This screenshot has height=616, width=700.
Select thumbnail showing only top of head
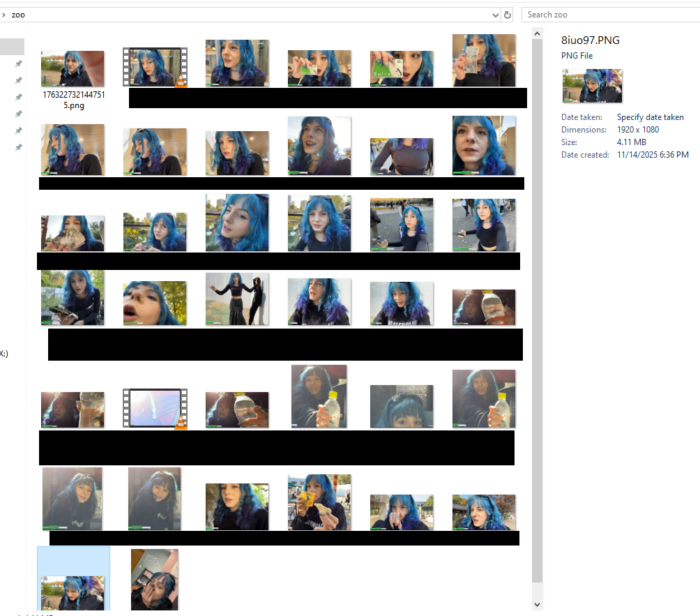coord(402,406)
